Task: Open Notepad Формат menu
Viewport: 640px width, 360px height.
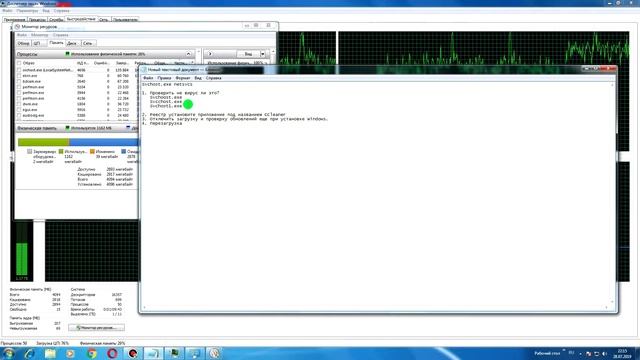Action: click(183, 78)
